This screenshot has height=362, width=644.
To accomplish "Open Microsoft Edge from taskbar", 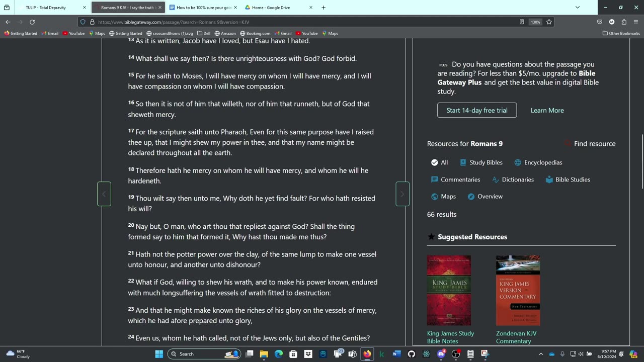I will pos(279,354).
